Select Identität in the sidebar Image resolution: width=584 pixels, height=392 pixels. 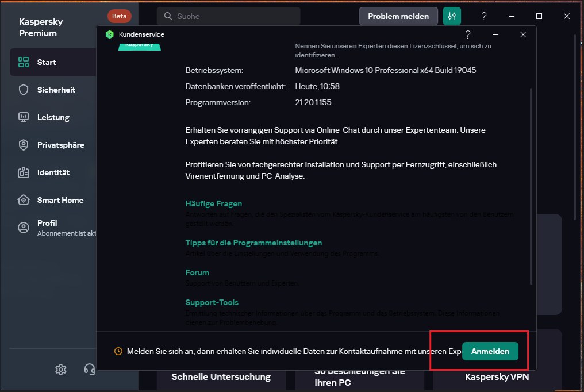(x=53, y=172)
